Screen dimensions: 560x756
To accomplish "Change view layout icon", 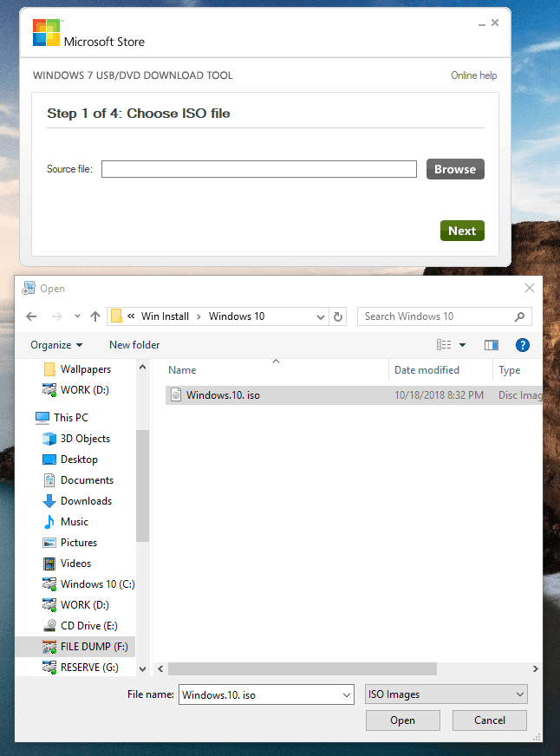I will (444, 345).
